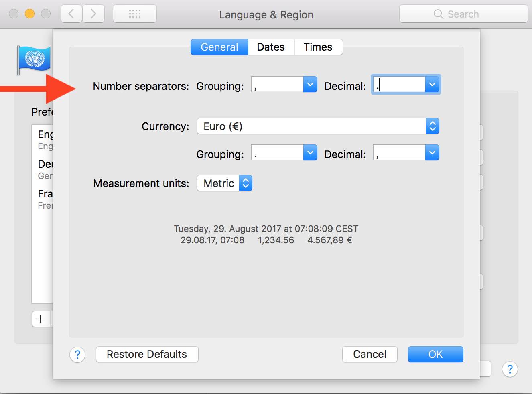The width and height of the screenshot is (532, 394).
Task: Click the Measurement units label
Action: [x=141, y=183]
